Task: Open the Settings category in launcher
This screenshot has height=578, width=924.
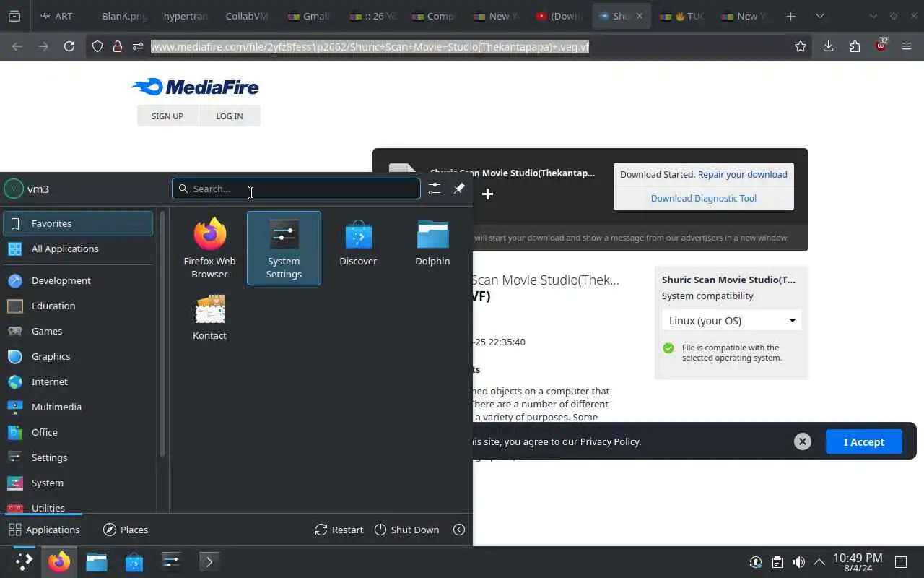Action: pos(78,457)
